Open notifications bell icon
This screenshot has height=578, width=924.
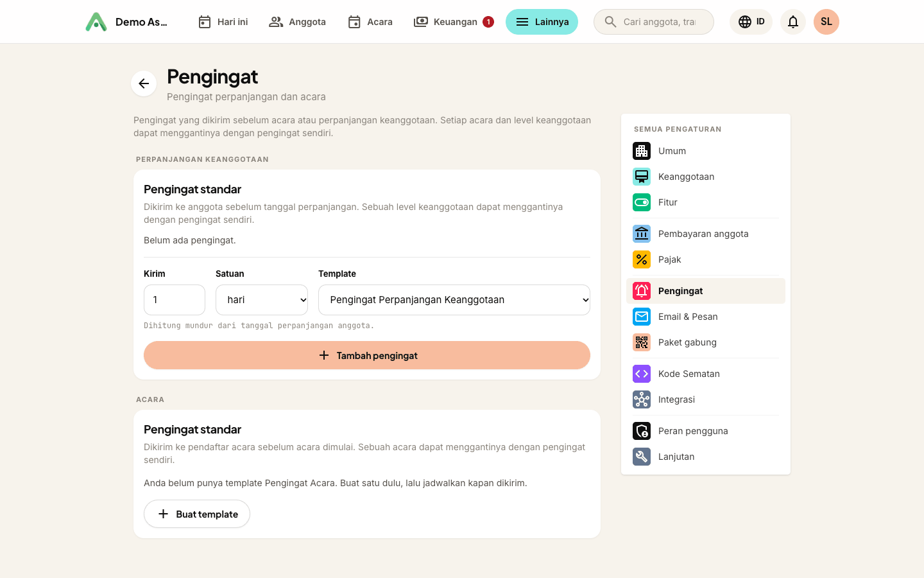[x=793, y=22]
